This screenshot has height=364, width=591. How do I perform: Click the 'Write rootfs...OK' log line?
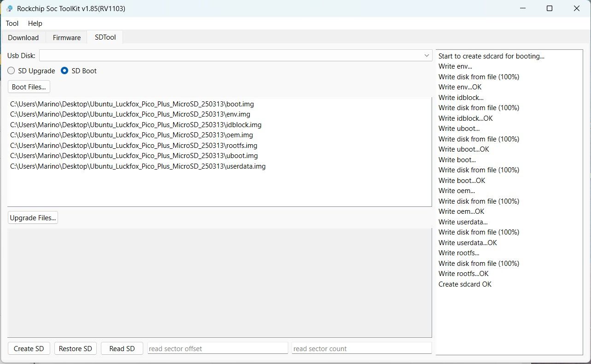click(463, 274)
